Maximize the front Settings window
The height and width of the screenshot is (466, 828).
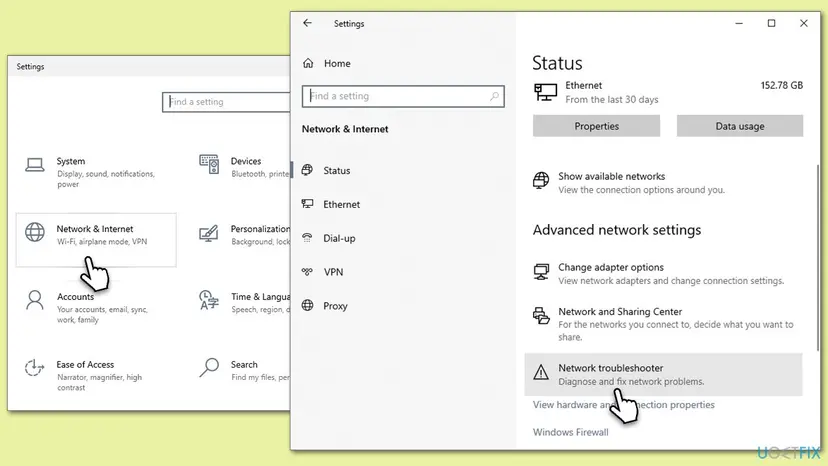pos(771,23)
